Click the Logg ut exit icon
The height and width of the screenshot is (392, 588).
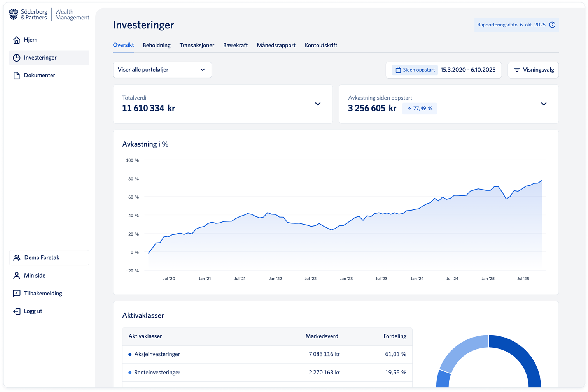[x=16, y=311]
